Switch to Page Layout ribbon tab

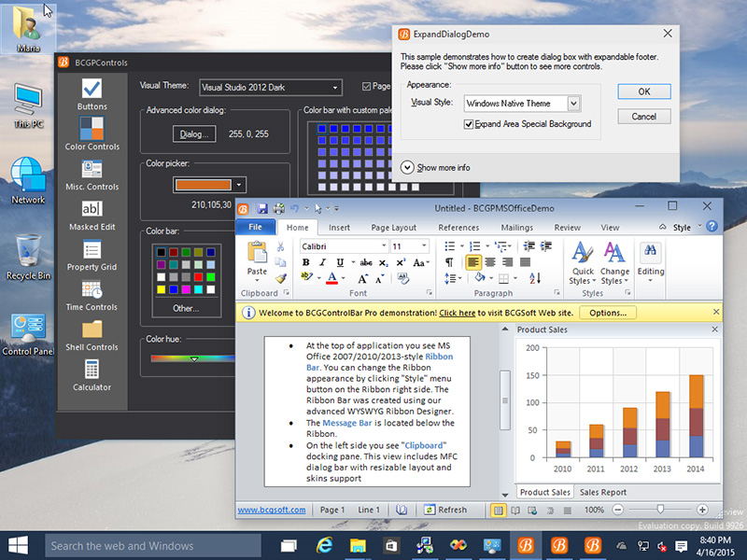393,228
